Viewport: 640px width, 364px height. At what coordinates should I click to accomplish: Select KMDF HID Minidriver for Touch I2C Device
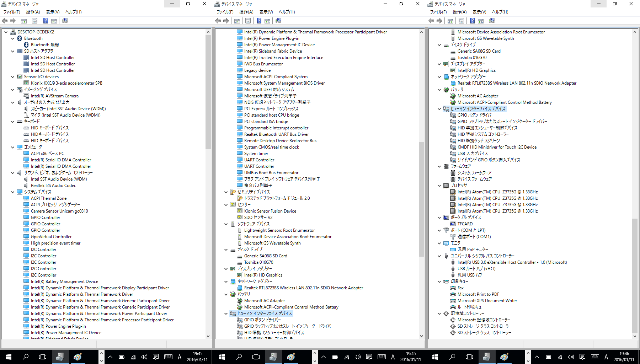click(x=497, y=147)
